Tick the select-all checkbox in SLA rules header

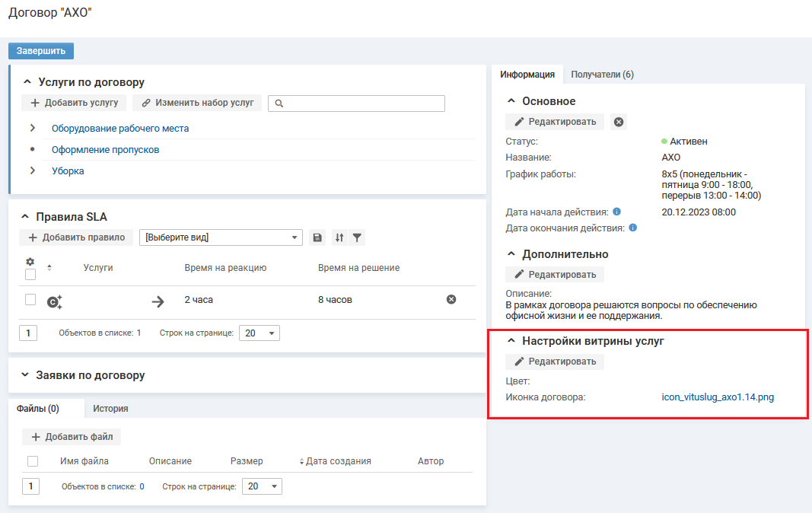30,274
